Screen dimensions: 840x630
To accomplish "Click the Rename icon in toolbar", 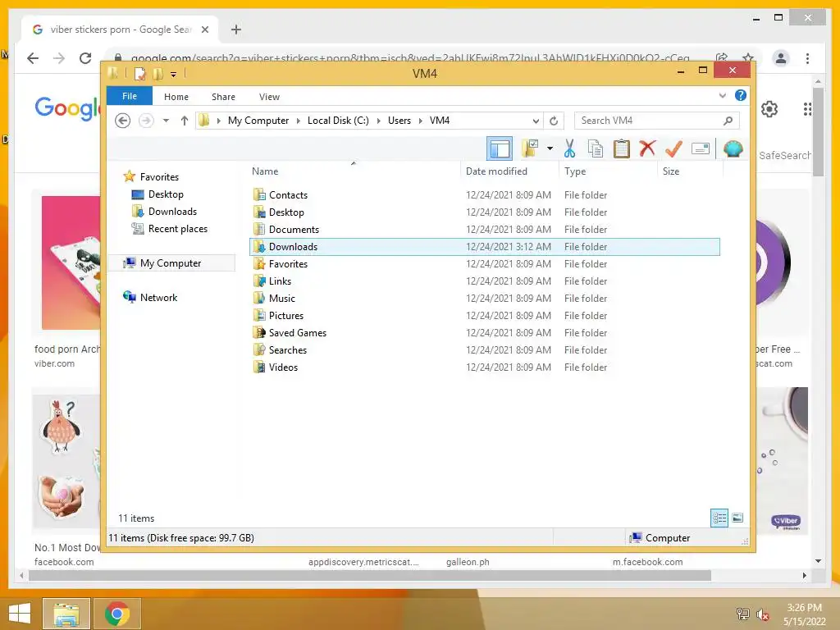I will point(701,148).
